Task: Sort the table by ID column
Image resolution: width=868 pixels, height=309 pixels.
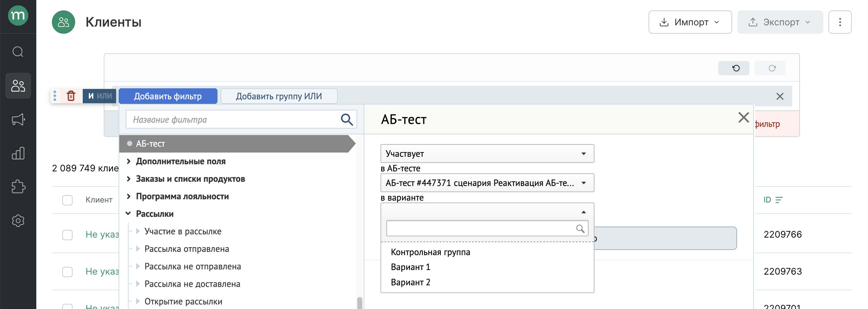Action: (x=773, y=200)
